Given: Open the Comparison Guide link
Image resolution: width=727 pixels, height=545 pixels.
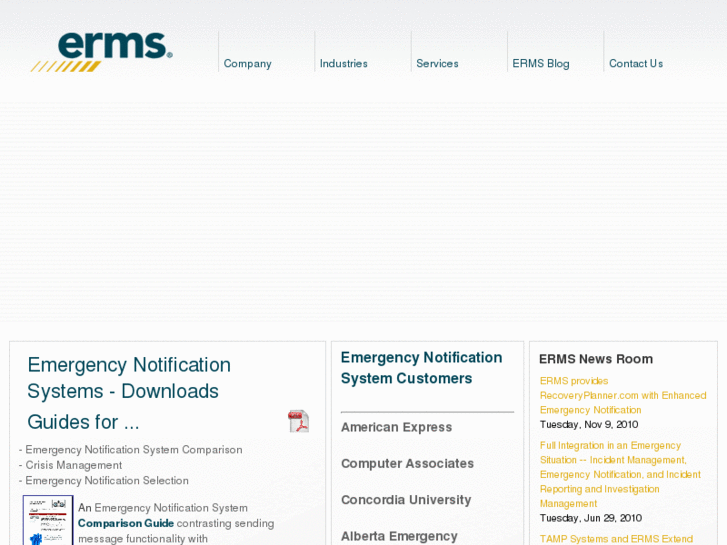Looking at the screenshot, I should tap(126, 523).
